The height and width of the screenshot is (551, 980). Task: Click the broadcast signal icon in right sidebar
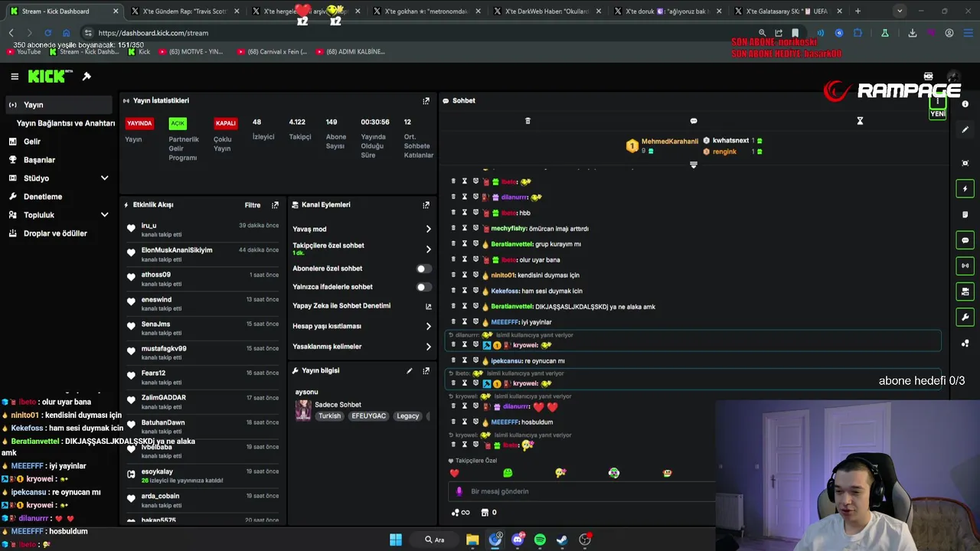point(965,266)
